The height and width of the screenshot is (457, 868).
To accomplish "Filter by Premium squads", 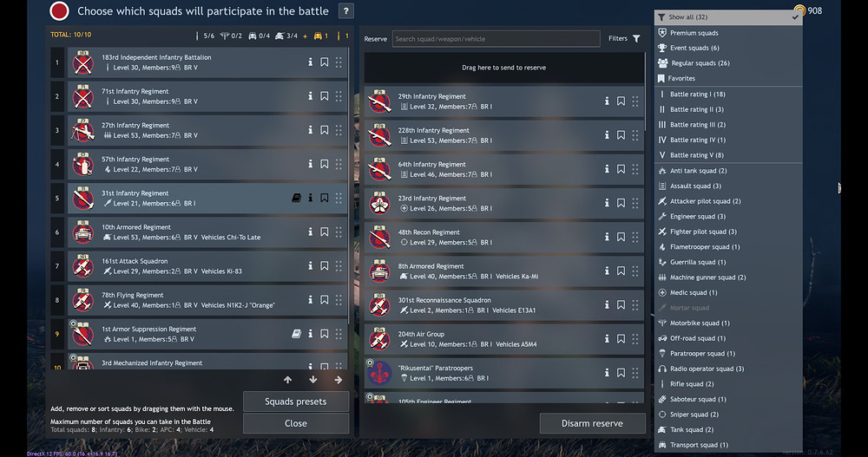I will pyautogui.click(x=728, y=33).
